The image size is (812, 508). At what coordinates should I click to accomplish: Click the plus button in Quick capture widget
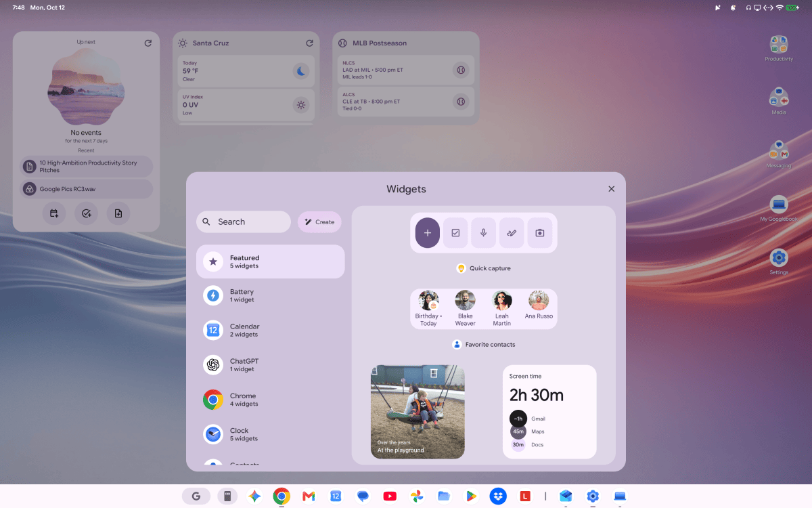[x=428, y=233]
